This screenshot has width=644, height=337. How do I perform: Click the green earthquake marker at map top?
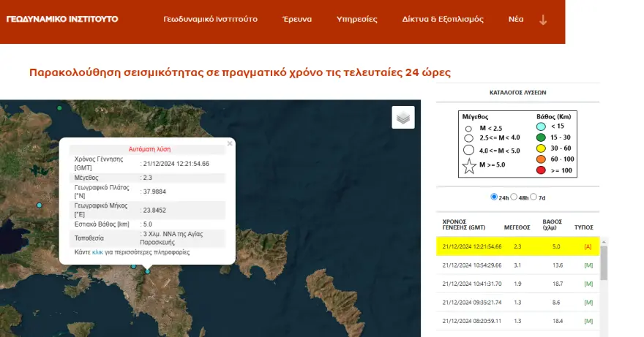(60, 108)
